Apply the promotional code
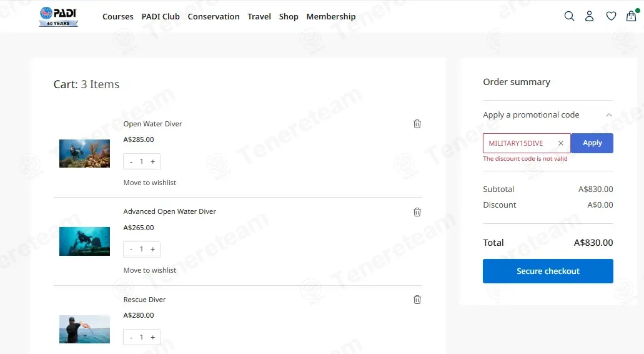This screenshot has height=354, width=644. click(x=592, y=143)
